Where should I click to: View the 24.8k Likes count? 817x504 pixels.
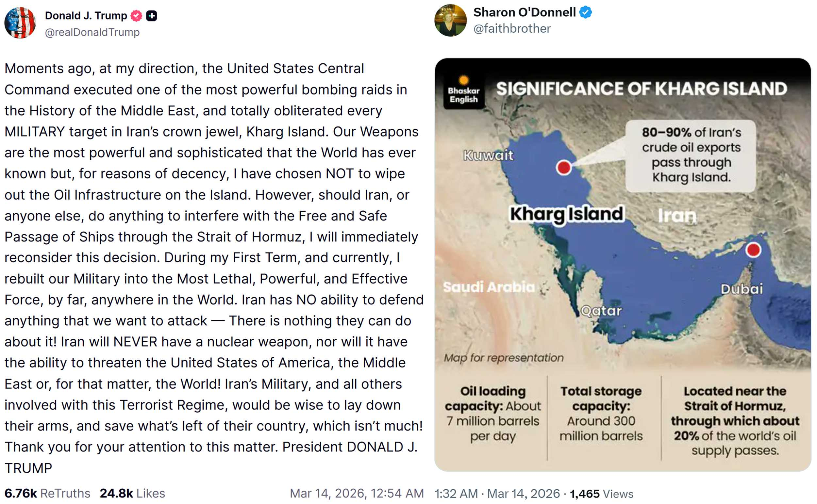[132, 493]
